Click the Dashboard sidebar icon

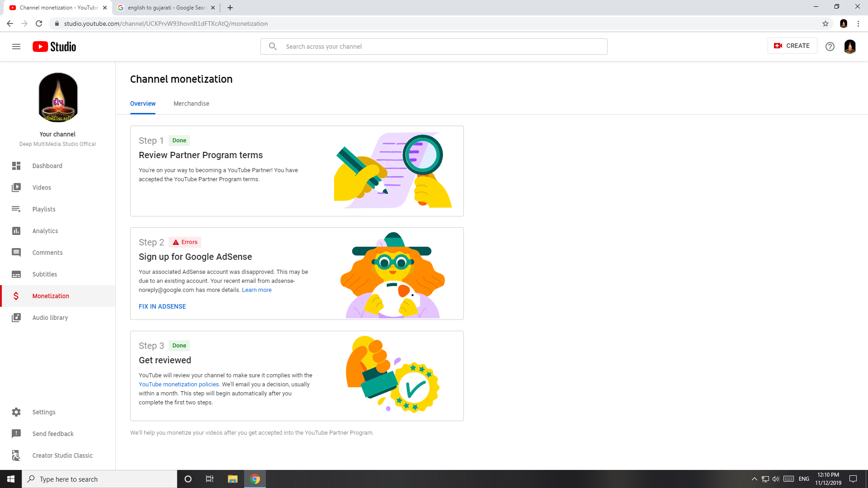click(x=16, y=166)
